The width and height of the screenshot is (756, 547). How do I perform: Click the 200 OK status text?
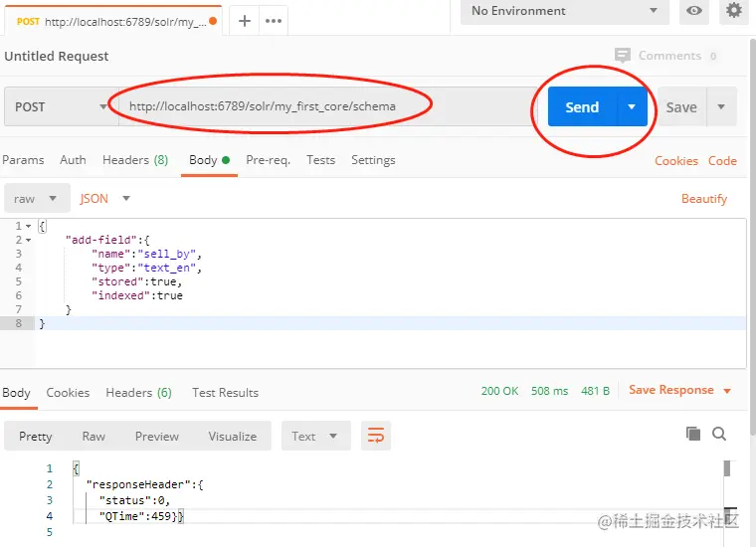point(499,391)
